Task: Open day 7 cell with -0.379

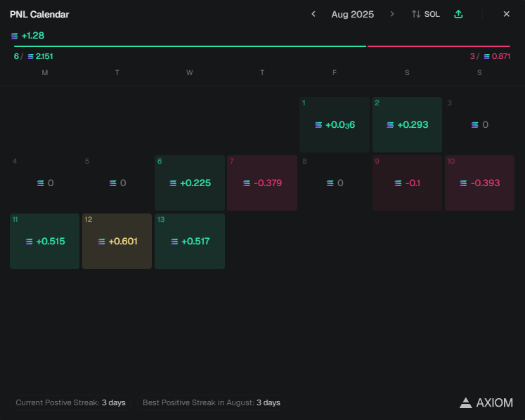Action: pyautogui.click(x=262, y=183)
